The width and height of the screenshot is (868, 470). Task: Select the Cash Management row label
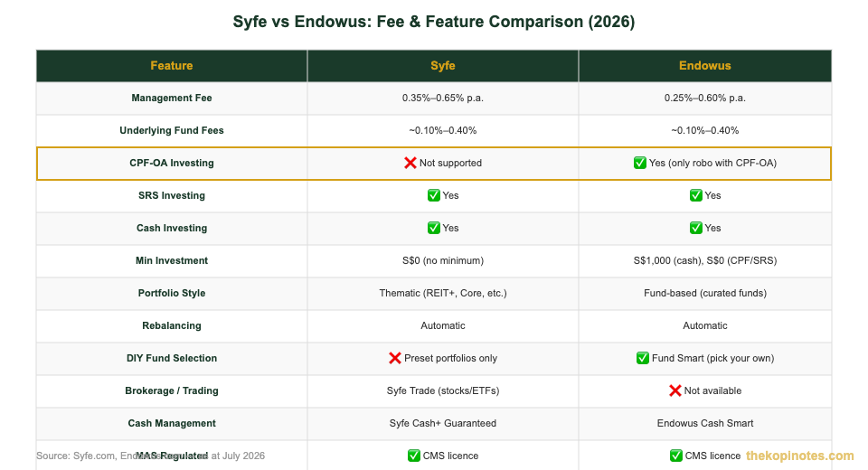[172, 424]
